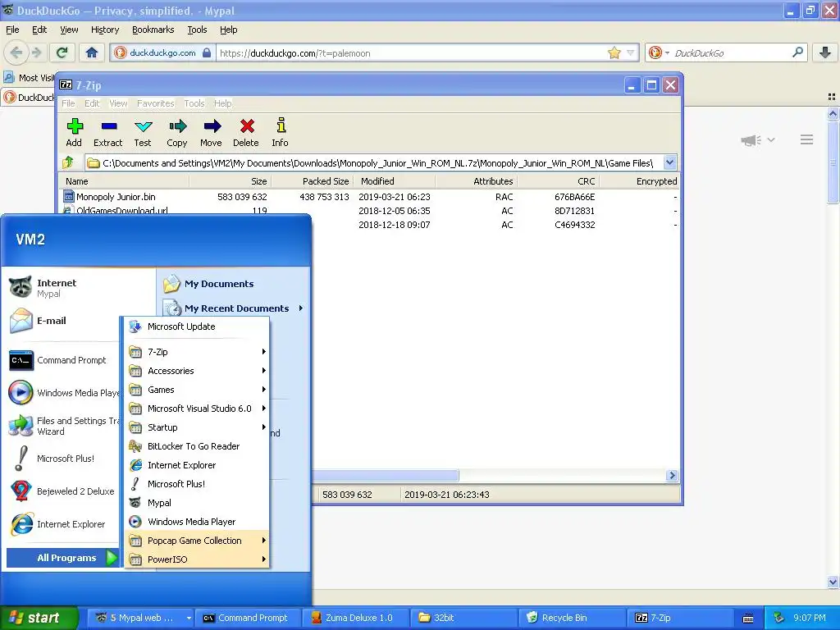Screen dimensions: 840x630
Task: Open the Mypal History menu
Action: click(x=104, y=30)
